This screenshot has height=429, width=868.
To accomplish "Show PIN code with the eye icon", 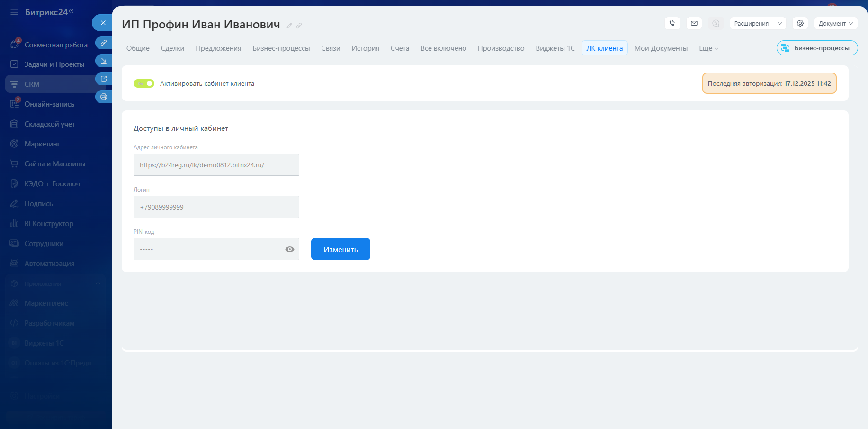I will pos(289,249).
